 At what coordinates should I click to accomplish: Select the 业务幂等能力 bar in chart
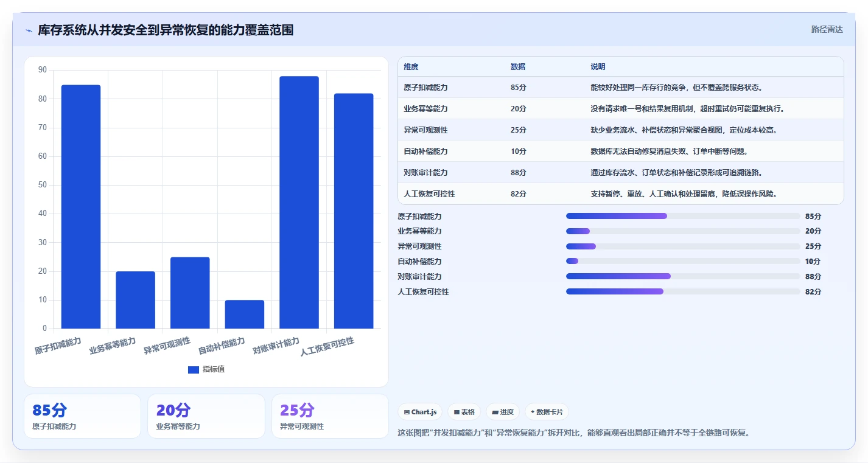[135, 300]
